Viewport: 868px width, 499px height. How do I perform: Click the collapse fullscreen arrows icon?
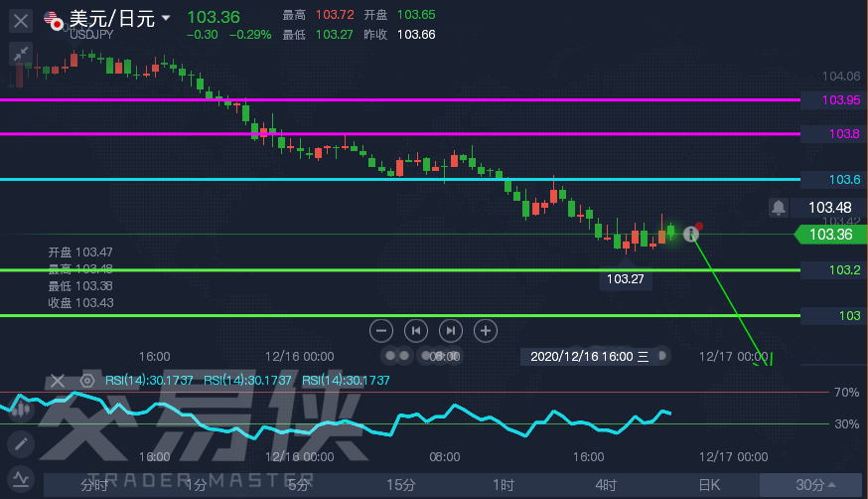pyautogui.click(x=21, y=54)
